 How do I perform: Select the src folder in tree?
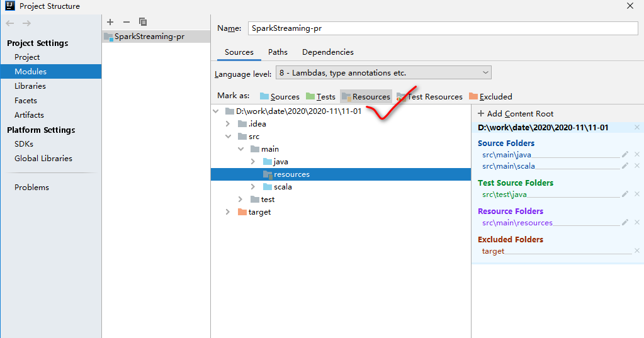[249, 137]
